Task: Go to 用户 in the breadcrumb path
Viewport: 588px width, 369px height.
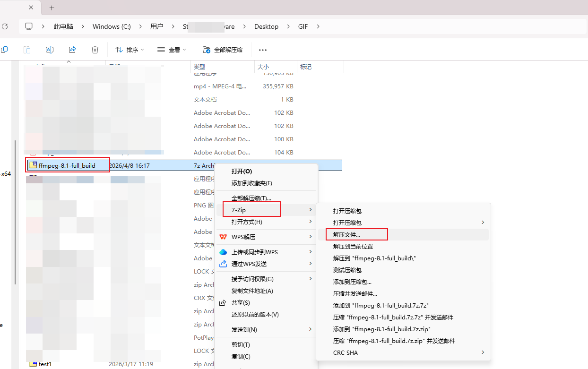Action: [x=157, y=26]
